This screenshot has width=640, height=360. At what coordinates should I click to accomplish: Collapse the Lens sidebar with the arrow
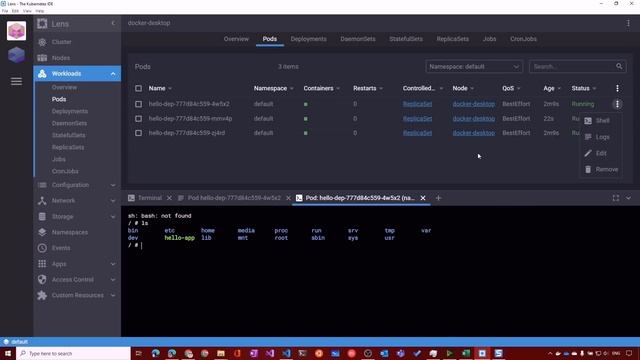(113, 24)
